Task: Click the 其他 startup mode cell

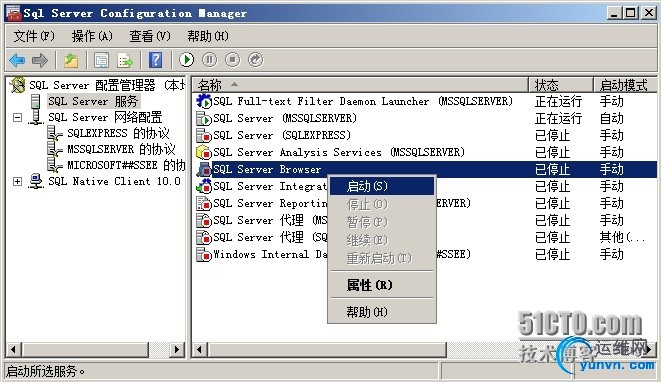Action: coord(623,237)
